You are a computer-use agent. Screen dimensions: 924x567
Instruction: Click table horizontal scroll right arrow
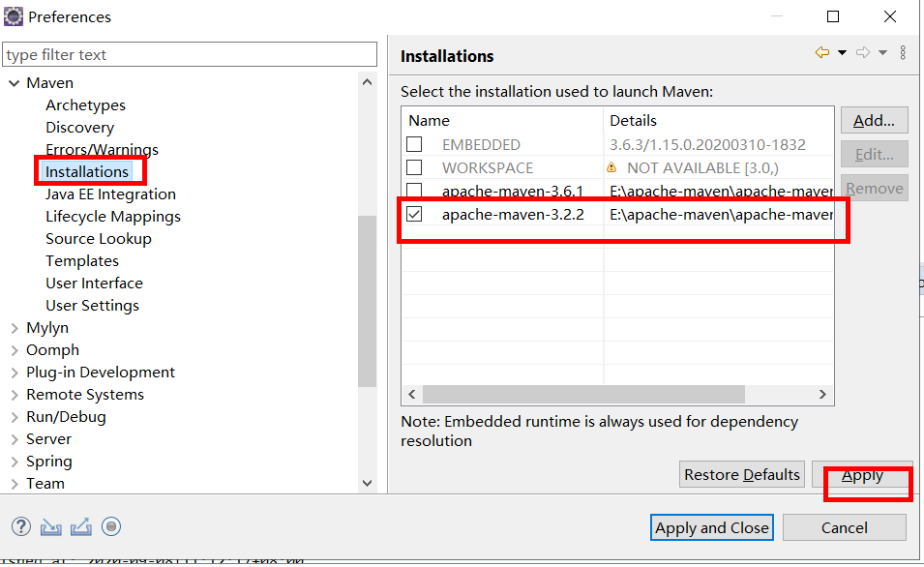[822, 395]
